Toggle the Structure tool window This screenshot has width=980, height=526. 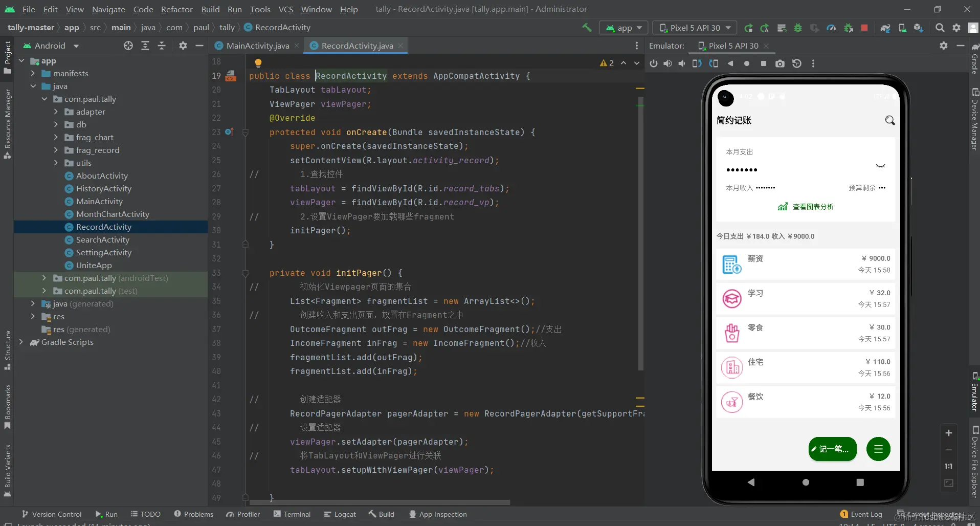[7, 350]
